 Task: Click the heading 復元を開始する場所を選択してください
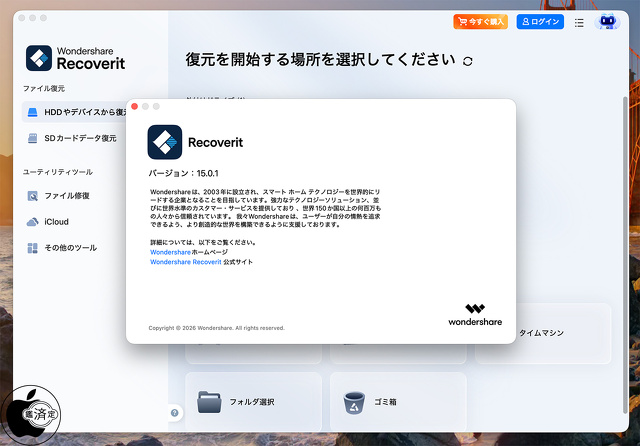[320, 60]
